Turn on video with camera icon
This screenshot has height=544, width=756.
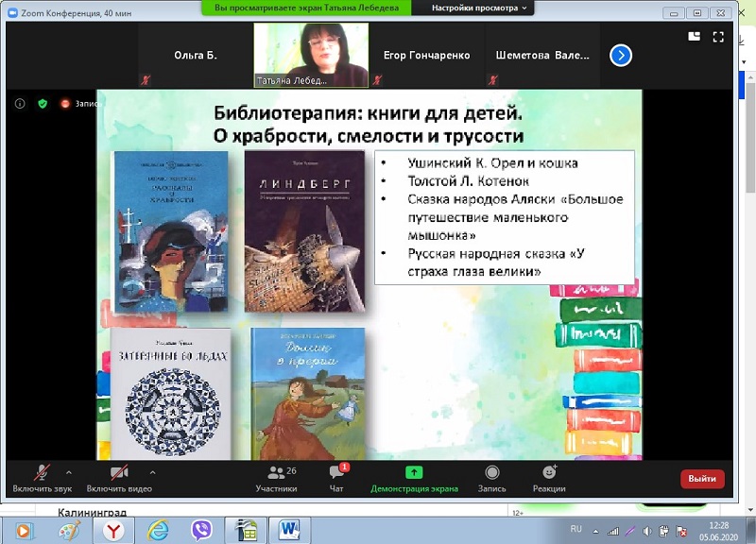pyautogui.click(x=119, y=472)
